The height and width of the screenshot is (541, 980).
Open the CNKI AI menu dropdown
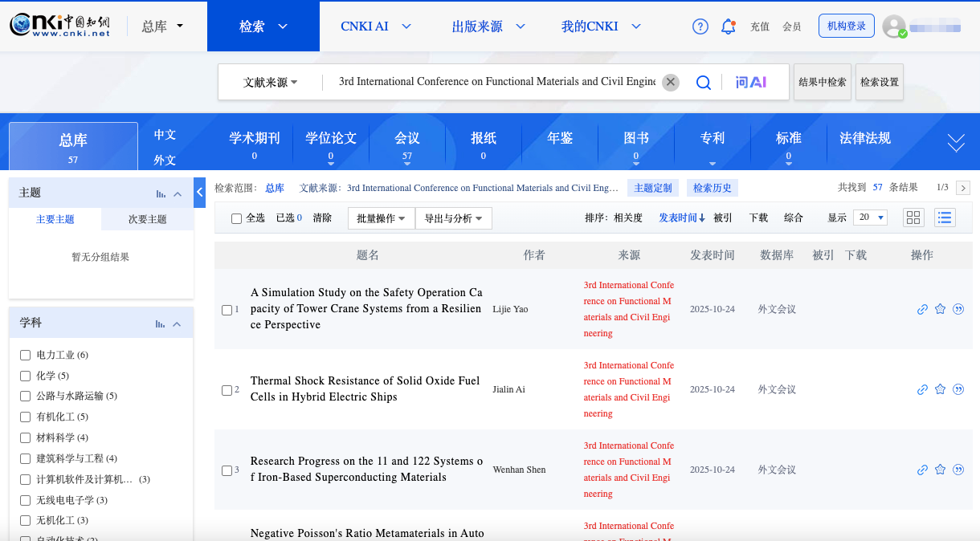[376, 26]
